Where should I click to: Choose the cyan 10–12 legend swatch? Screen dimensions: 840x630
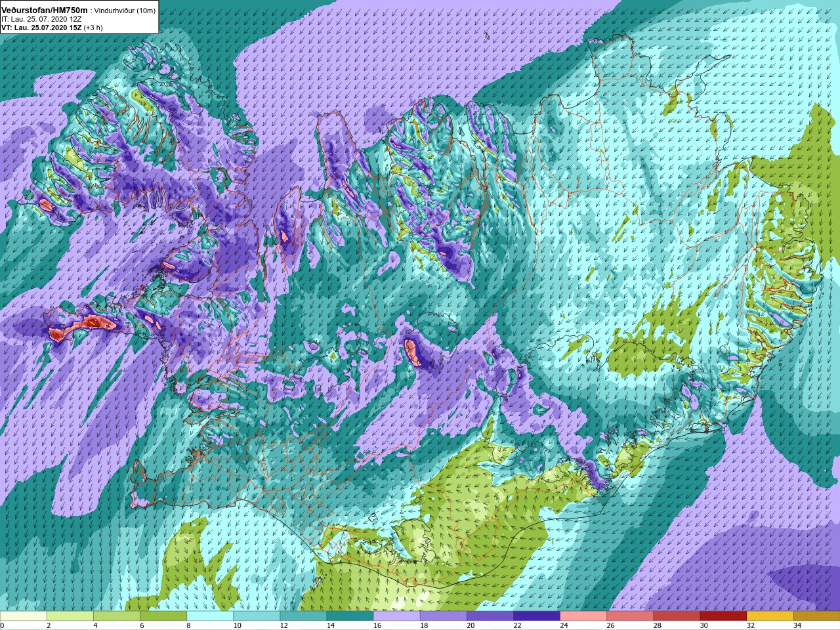[257, 617]
